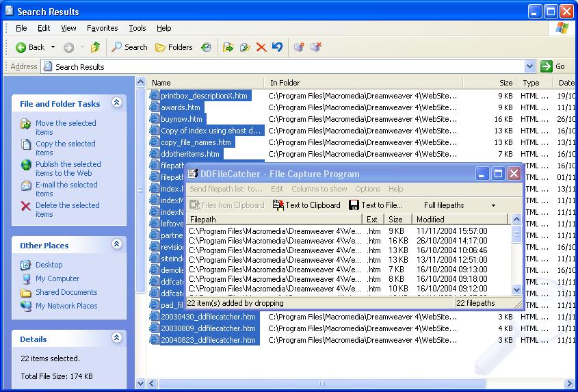This screenshot has width=578, height=392.
Task: Click Copy the selected items link
Action: (65, 148)
